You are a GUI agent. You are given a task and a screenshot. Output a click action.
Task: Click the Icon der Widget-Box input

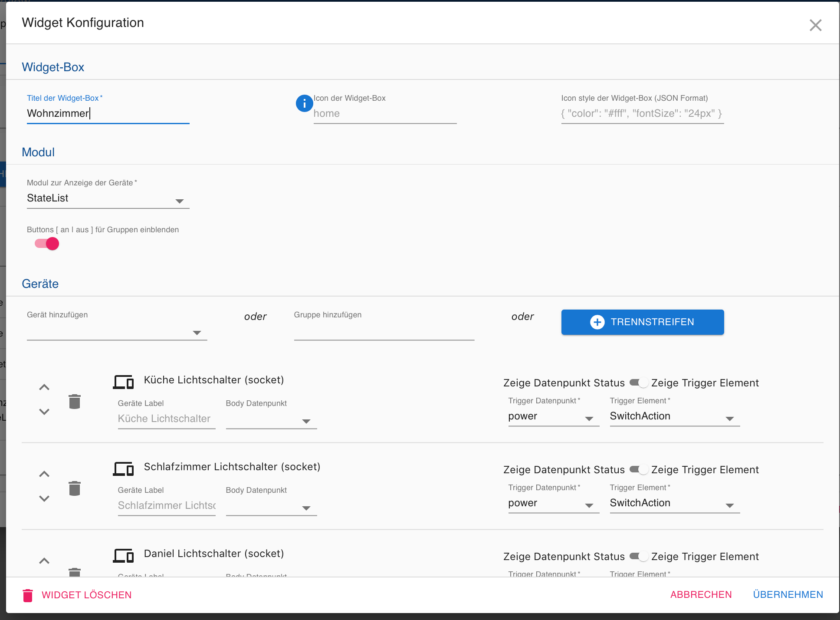coord(385,114)
